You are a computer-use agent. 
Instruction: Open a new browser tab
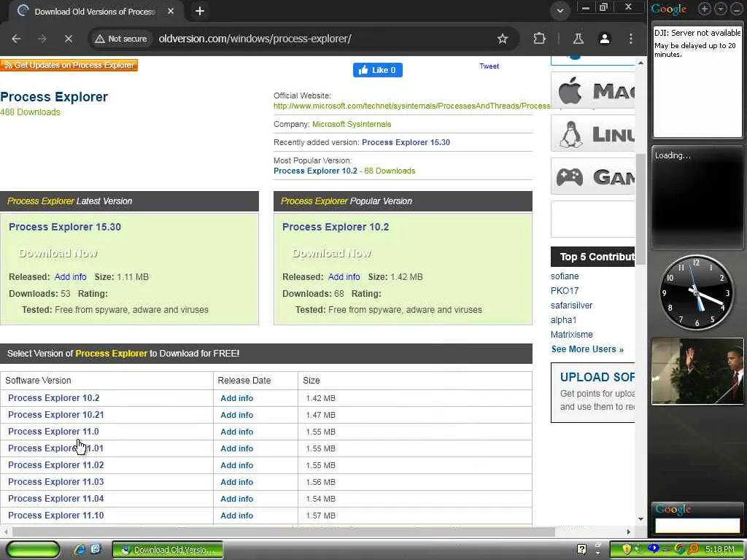point(200,11)
